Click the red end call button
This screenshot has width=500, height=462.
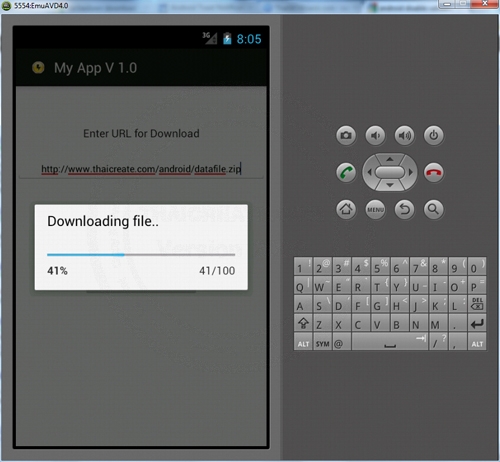(433, 172)
